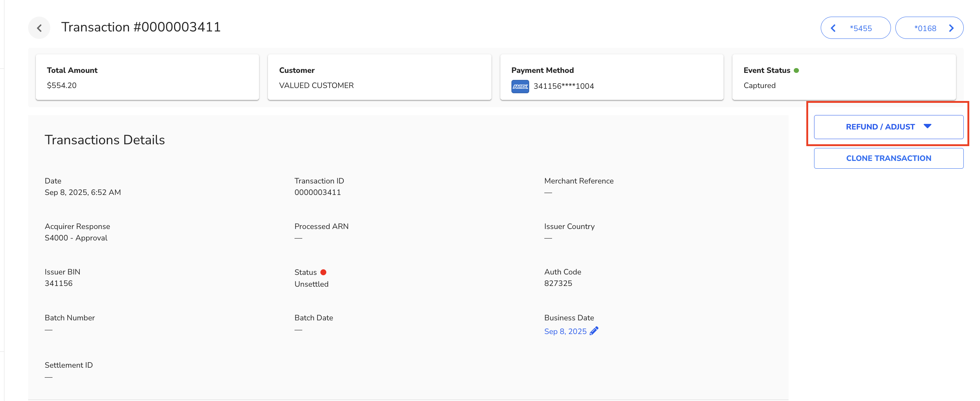This screenshot has height=401, width=980.
Task: Click the Sep 8, 2025 business date link
Action: 565,331
